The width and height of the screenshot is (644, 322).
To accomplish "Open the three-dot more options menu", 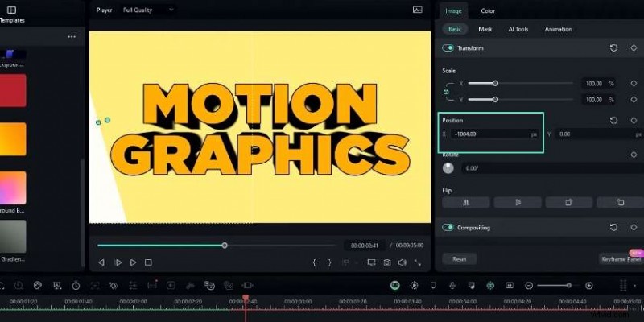I will coord(72,37).
